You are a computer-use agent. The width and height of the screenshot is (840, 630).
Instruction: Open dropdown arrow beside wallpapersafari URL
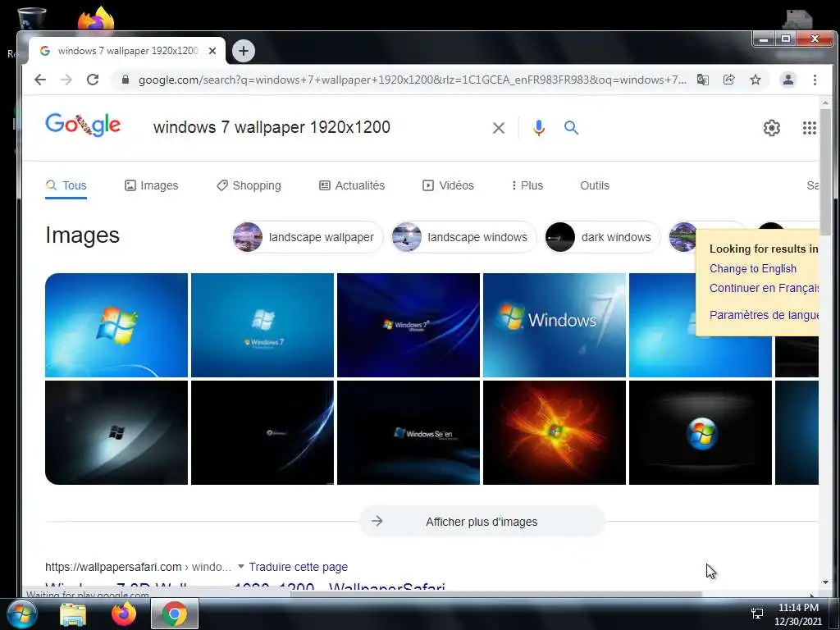[x=241, y=566]
